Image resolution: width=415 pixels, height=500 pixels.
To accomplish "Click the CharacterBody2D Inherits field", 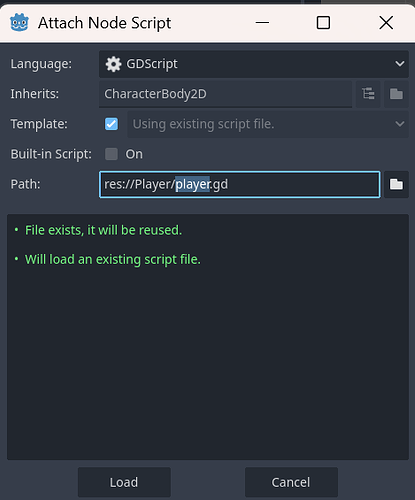I will click(225, 94).
